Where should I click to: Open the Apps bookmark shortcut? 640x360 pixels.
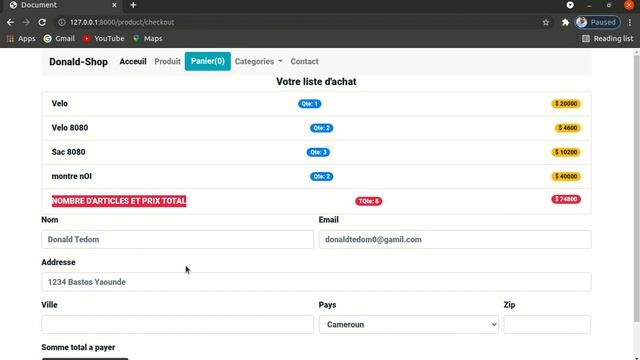point(21,38)
